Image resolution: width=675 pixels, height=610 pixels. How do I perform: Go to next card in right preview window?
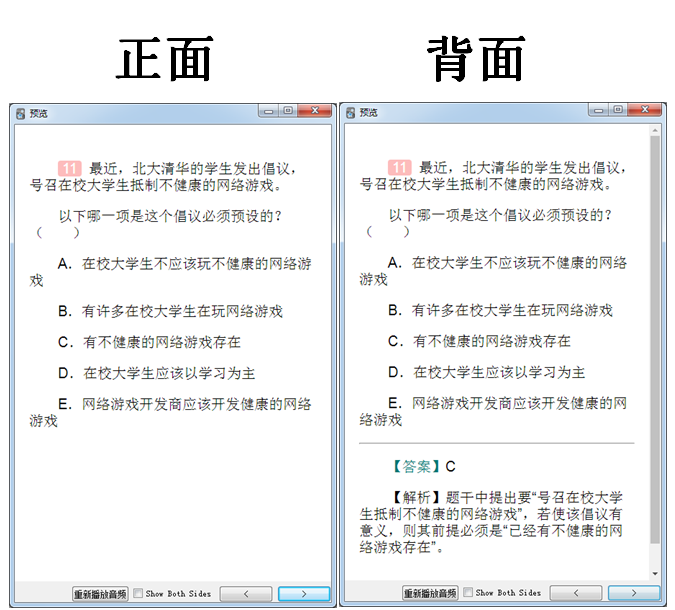(634, 593)
